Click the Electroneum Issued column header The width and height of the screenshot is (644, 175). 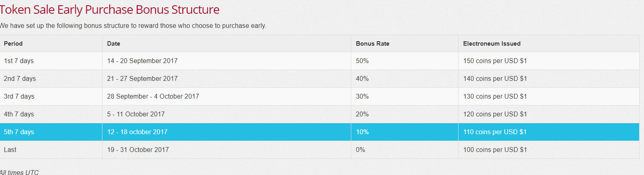pyautogui.click(x=549, y=44)
